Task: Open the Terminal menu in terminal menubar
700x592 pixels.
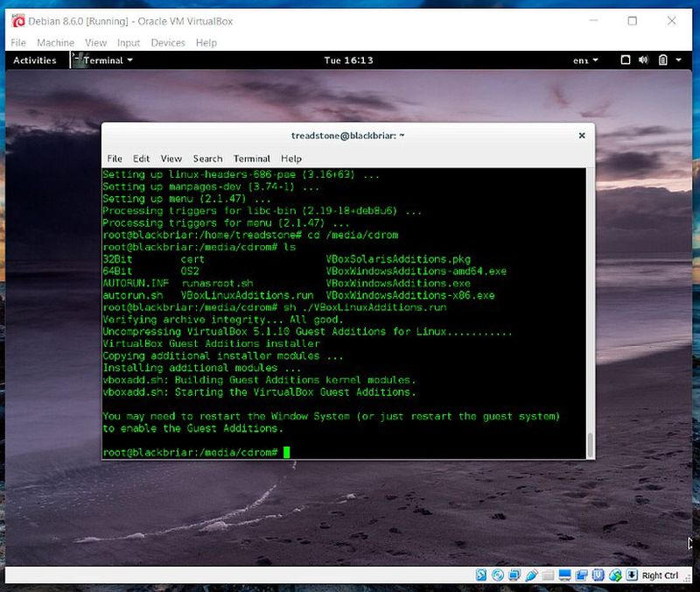Action: pos(252,159)
